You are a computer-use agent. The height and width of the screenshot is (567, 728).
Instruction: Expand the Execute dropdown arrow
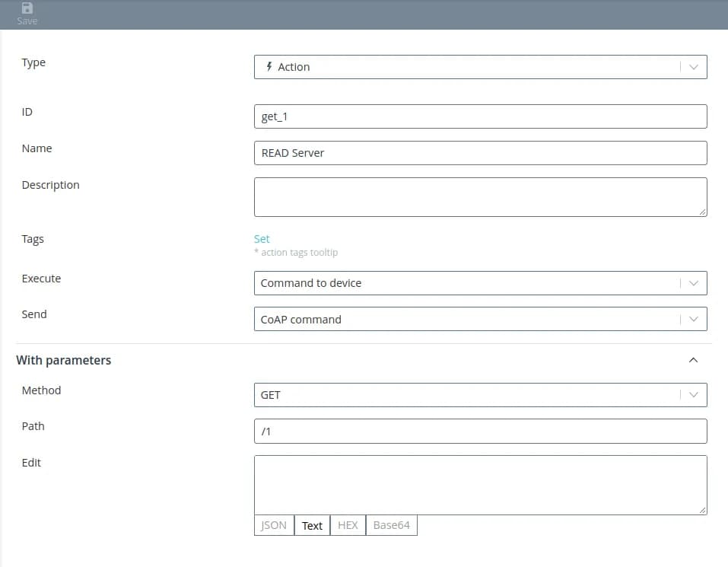(693, 283)
